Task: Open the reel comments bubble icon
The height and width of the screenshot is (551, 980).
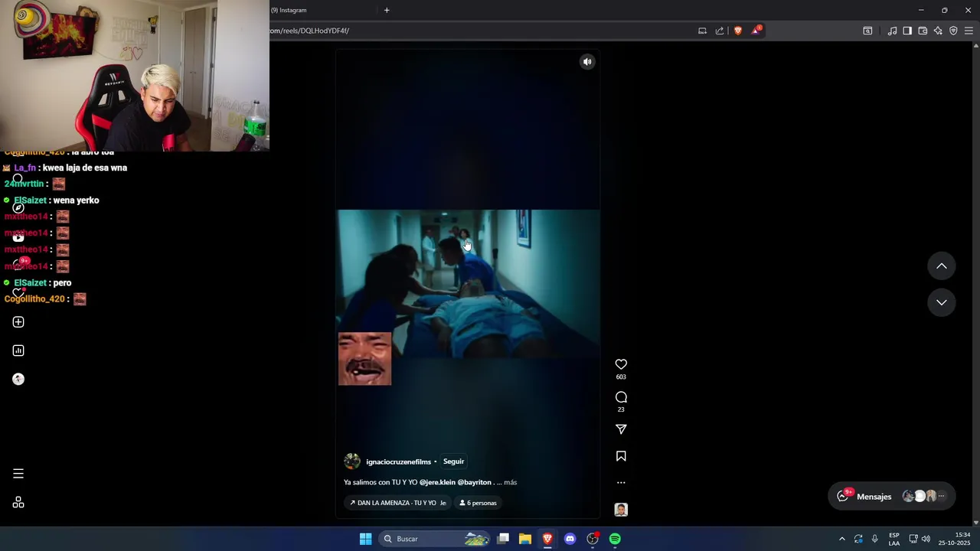Action: [x=621, y=397]
